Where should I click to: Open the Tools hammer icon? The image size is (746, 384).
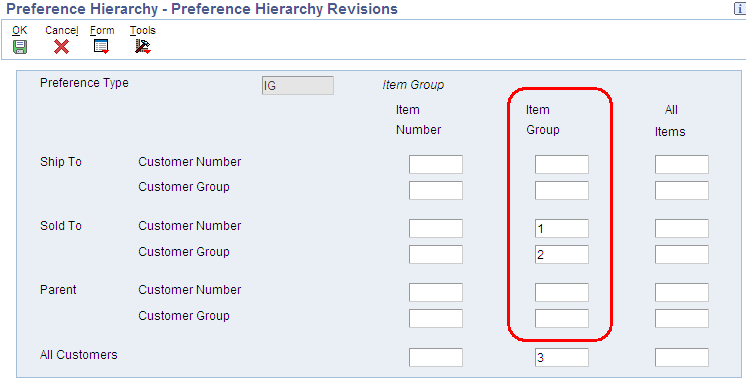pyautogui.click(x=143, y=47)
